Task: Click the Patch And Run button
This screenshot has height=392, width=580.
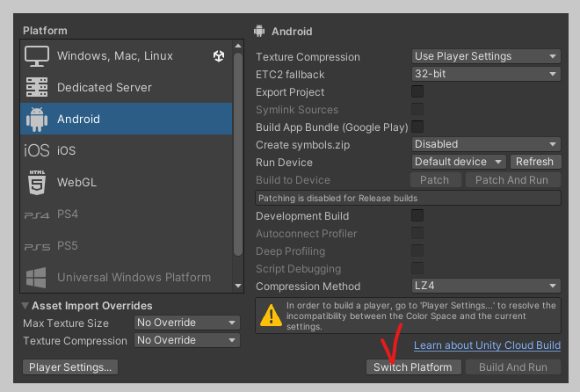Action: pyautogui.click(x=512, y=180)
